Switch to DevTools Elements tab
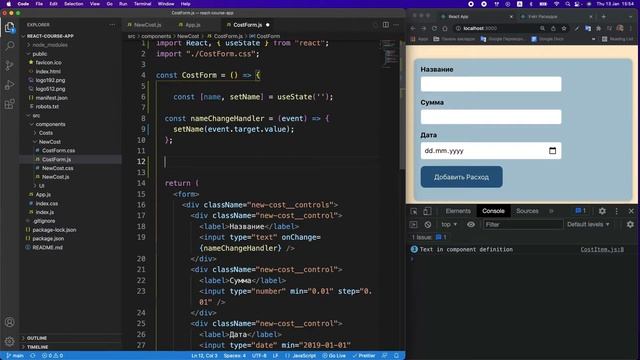The width and height of the screenshot is (640, 360). point(458,211)
